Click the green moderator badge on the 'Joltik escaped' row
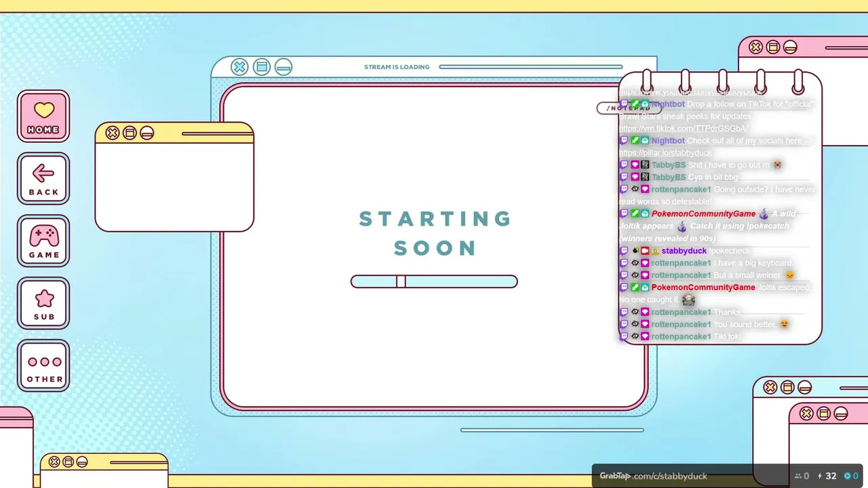868x488 pixels. pos(635,287)
